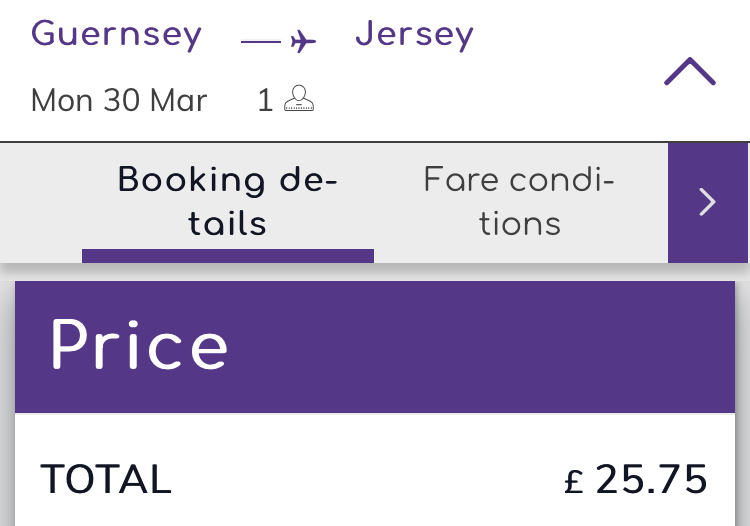Click the passenger count number 1
The height and width of the screenshot is (526, 750).
click(x=265, y=100)
